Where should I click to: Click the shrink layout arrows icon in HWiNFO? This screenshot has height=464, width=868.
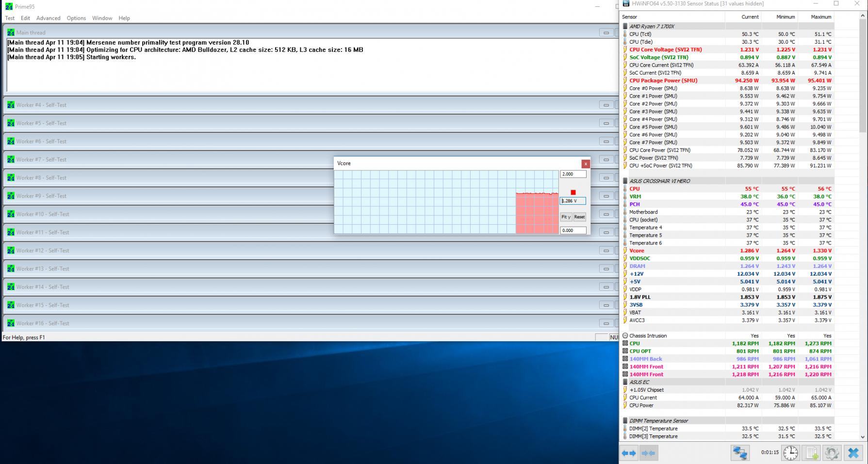(x=648, y=453)
